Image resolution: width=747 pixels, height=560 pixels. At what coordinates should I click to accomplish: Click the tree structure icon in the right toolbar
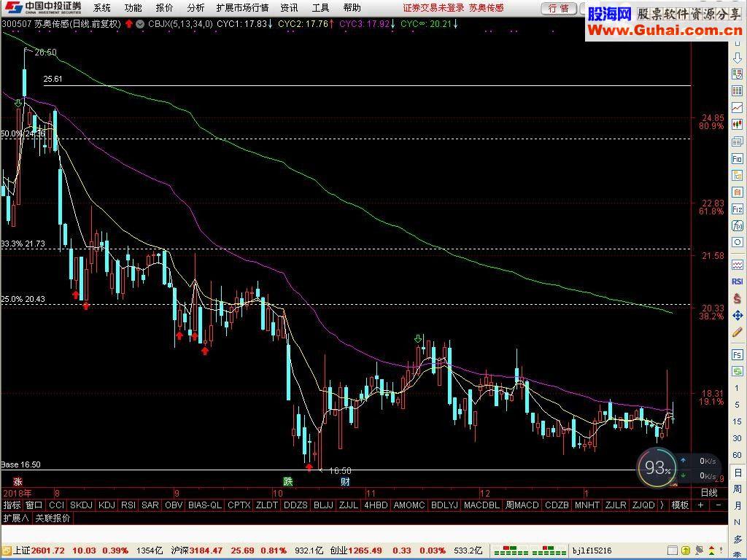click(x=738, y=175)
